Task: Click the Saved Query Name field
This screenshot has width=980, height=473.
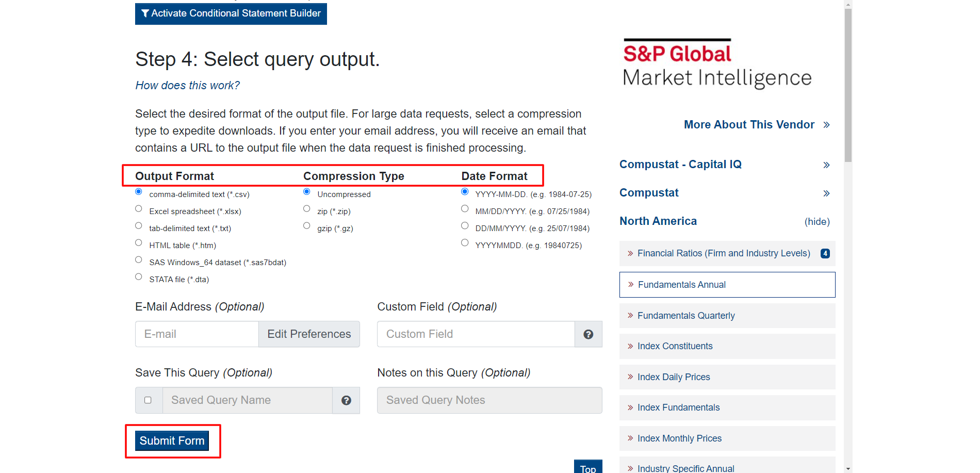Action: (x=248, y=400)
